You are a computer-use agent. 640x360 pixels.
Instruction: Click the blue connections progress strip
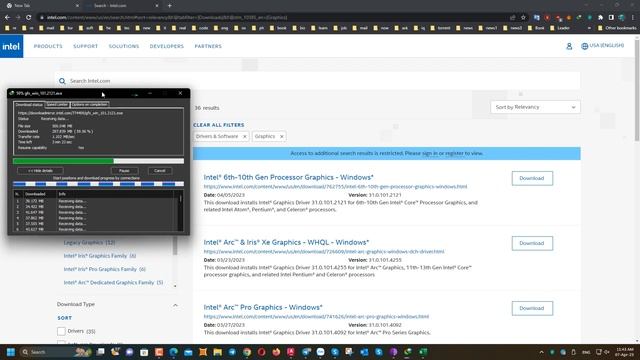pos(98,184)
